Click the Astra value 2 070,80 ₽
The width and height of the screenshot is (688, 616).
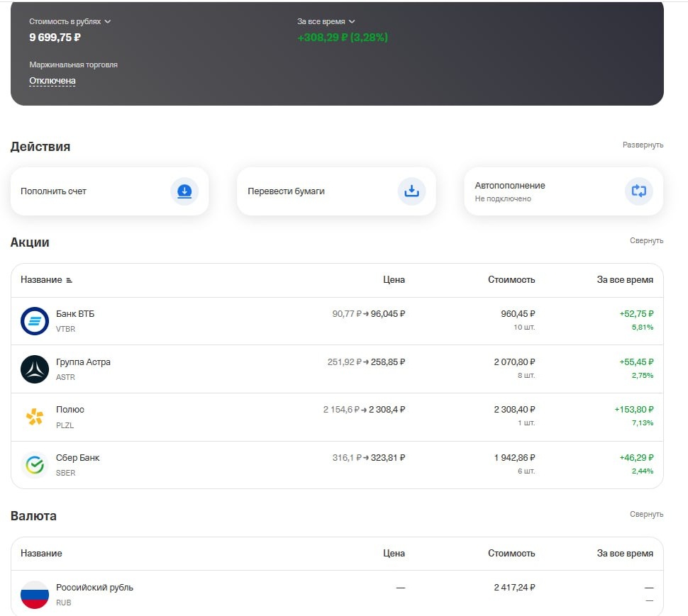point(514,362)
